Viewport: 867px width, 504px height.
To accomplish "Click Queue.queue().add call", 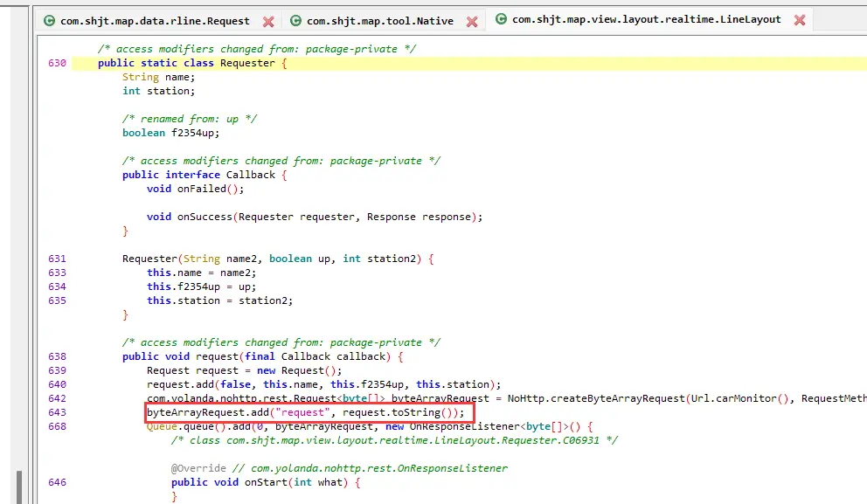I will 198,426.
